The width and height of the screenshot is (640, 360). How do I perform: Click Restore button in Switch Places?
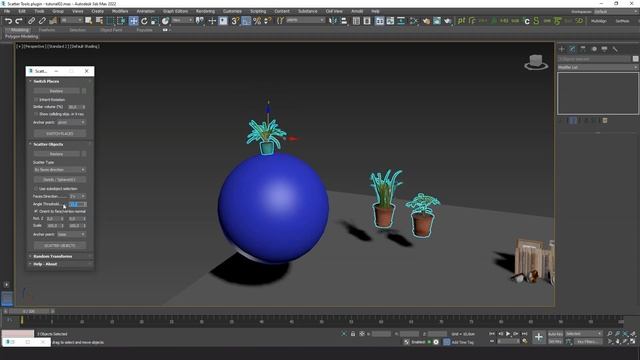click(x=56, y=91)
